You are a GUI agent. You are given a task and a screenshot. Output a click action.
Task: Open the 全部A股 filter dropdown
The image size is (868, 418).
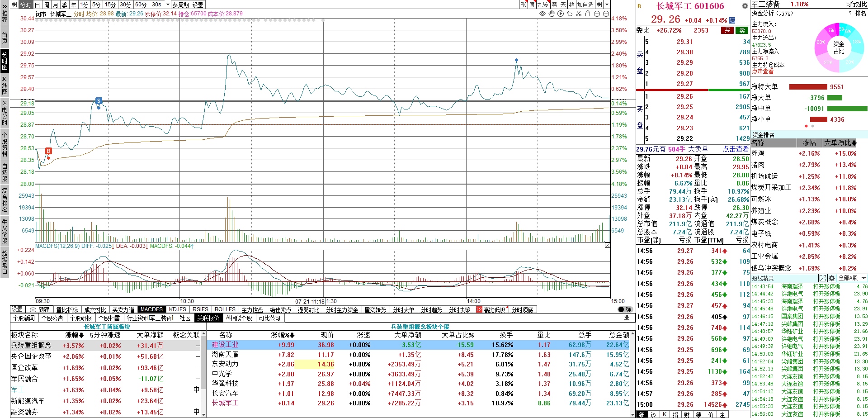852,278
